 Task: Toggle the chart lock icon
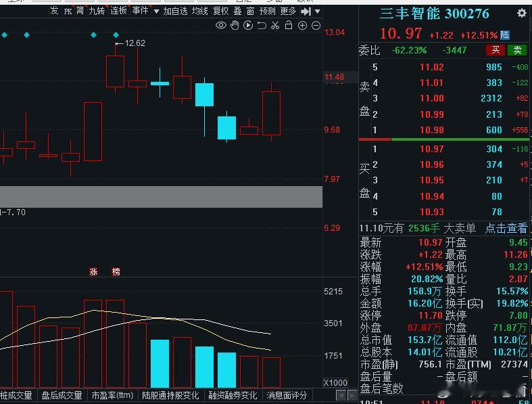[x=289, y=25]
